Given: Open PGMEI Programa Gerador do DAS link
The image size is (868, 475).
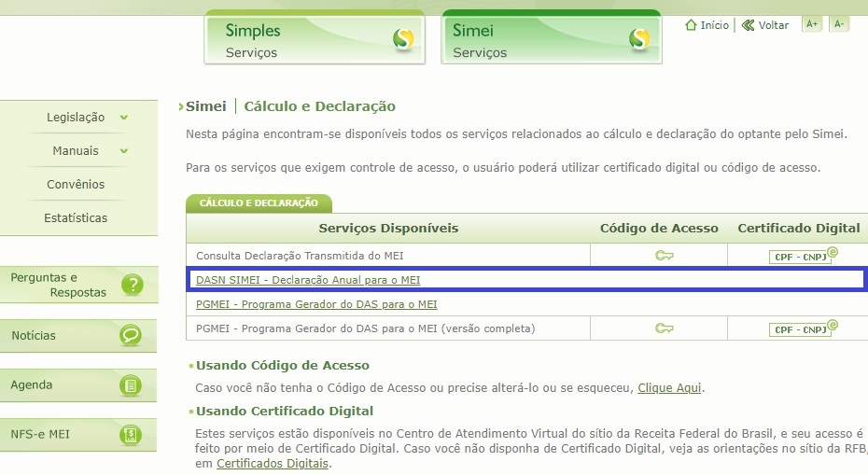Looking at the screenshot, I should pos(316,304).
